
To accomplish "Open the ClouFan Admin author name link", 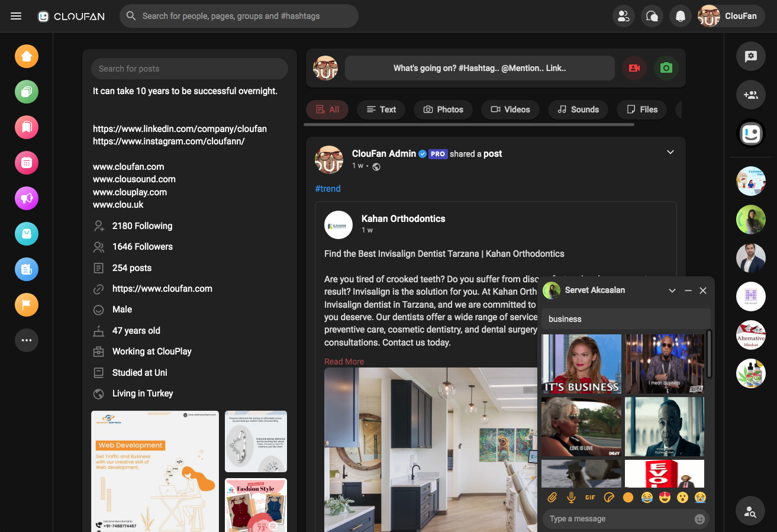I will tap(384, 153).
